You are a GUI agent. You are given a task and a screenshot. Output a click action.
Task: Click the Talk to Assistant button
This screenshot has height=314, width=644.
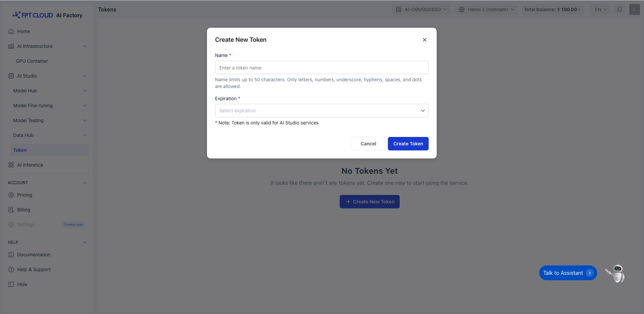tap(568, 273)
